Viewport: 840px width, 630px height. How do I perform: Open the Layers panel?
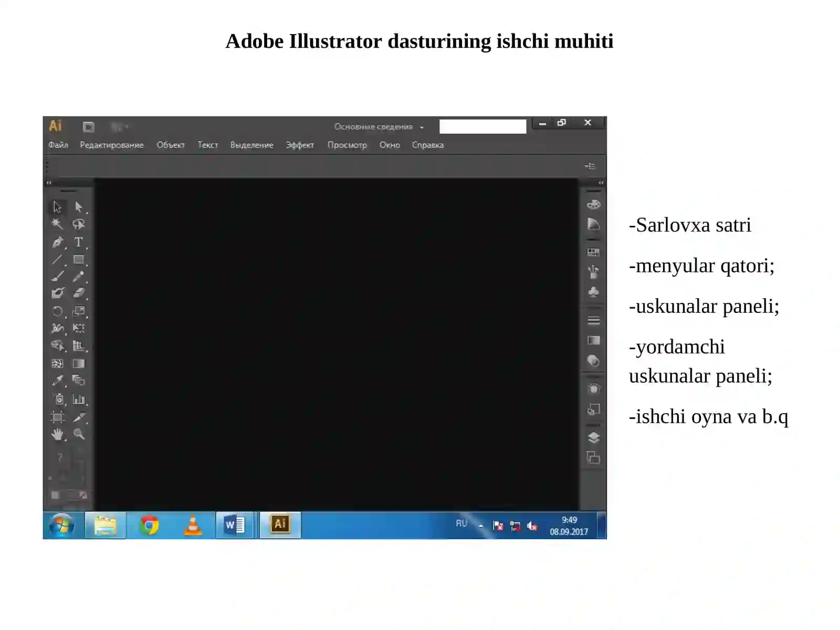(593, 437)
